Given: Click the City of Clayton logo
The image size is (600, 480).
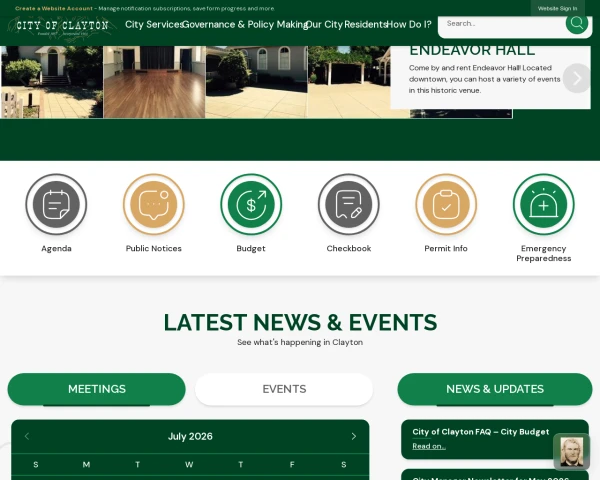Looking at the screenshot, I should tap(62, 27).
